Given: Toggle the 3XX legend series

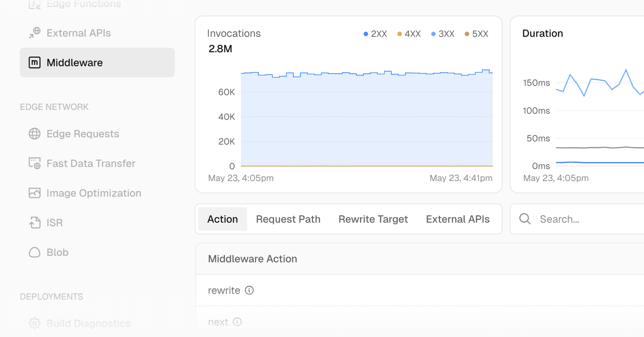Looking at the screenshot, I should click(443, 34).
